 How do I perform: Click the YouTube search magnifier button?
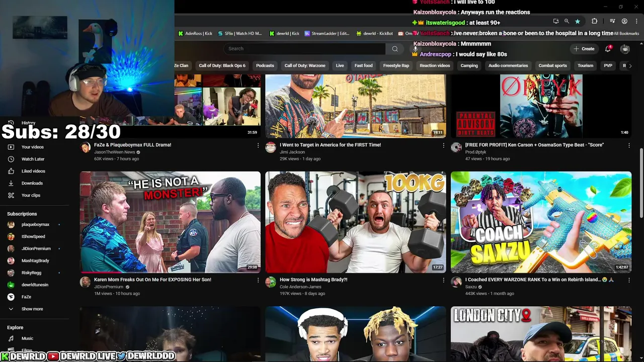[395, 49]
